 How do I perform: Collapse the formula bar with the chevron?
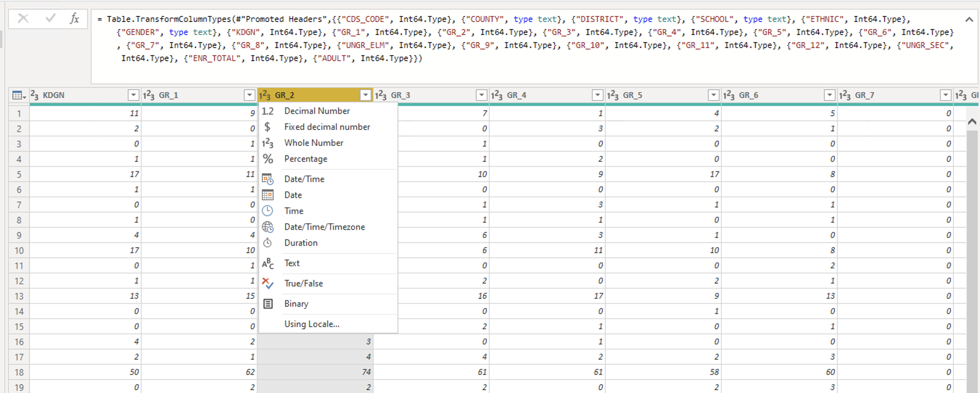(969, 20)
